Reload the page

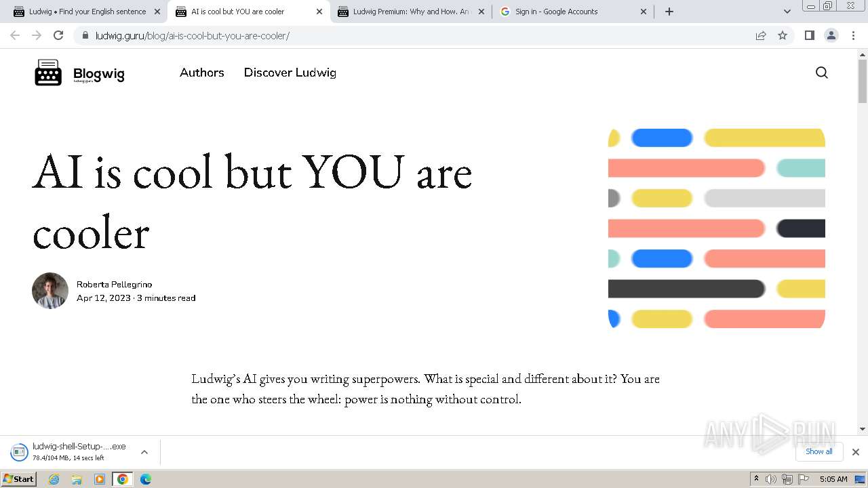58,35
